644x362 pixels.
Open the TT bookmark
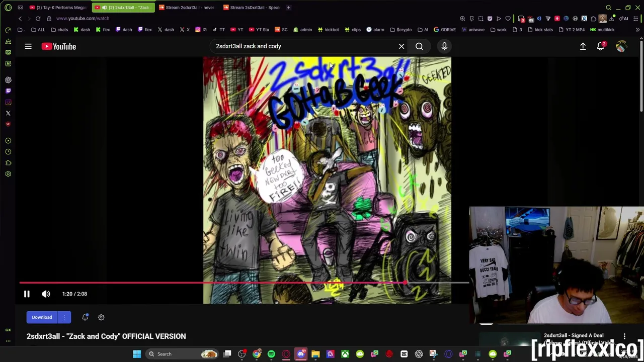219,30
